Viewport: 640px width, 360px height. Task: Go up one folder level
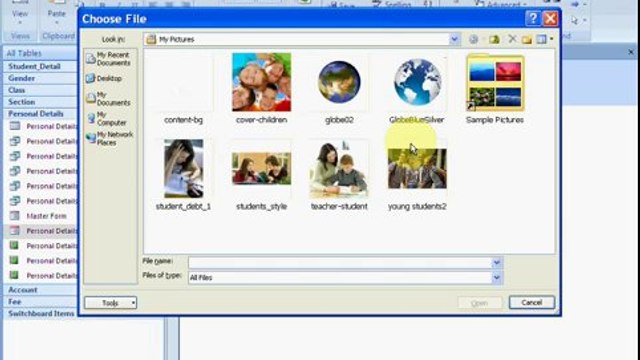[x=494, y=39]
